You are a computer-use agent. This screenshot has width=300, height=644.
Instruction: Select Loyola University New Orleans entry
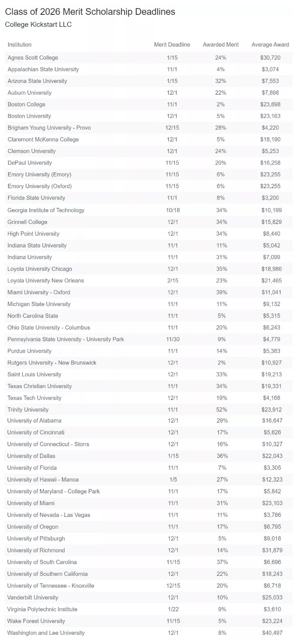click(x=46, y=280)
